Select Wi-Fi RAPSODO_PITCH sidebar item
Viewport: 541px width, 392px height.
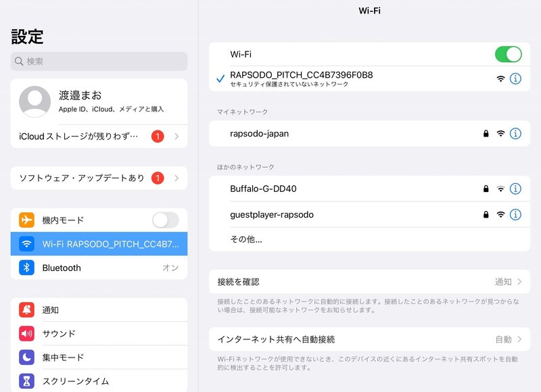[x=99, y=244]
